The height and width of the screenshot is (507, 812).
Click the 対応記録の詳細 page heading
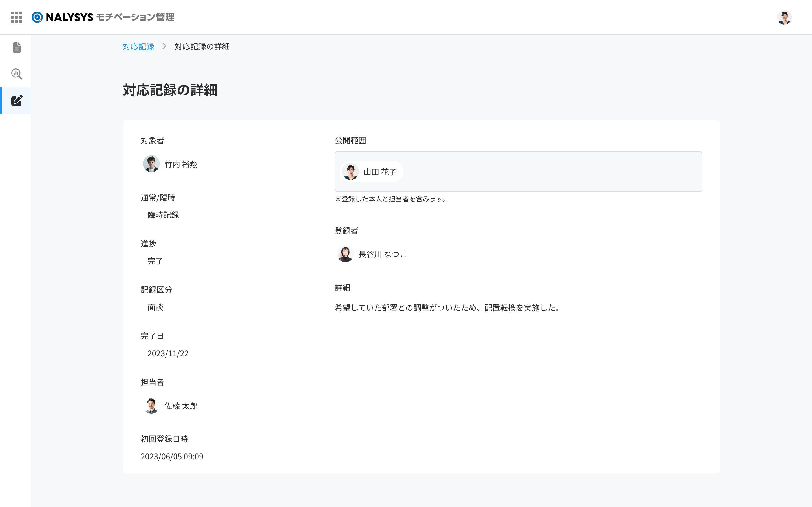coord(170,90)
